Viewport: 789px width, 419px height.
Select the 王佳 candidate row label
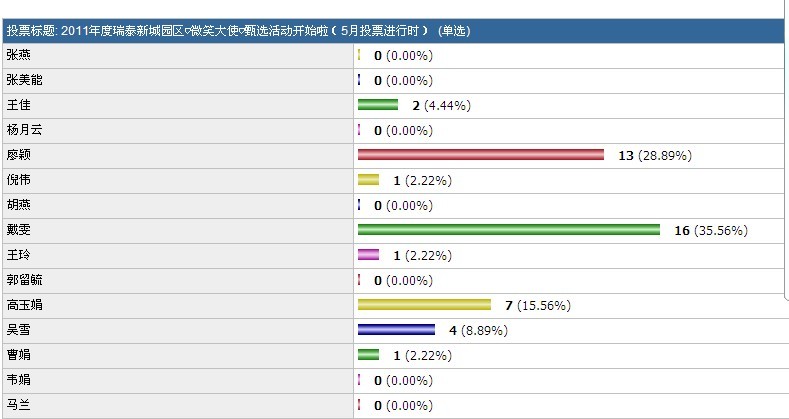pyautogui.click(x=18, y=105)
